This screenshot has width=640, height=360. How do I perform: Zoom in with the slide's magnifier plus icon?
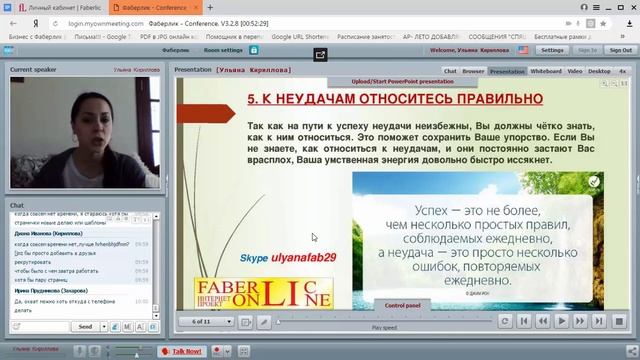click(x=604, y=83)
